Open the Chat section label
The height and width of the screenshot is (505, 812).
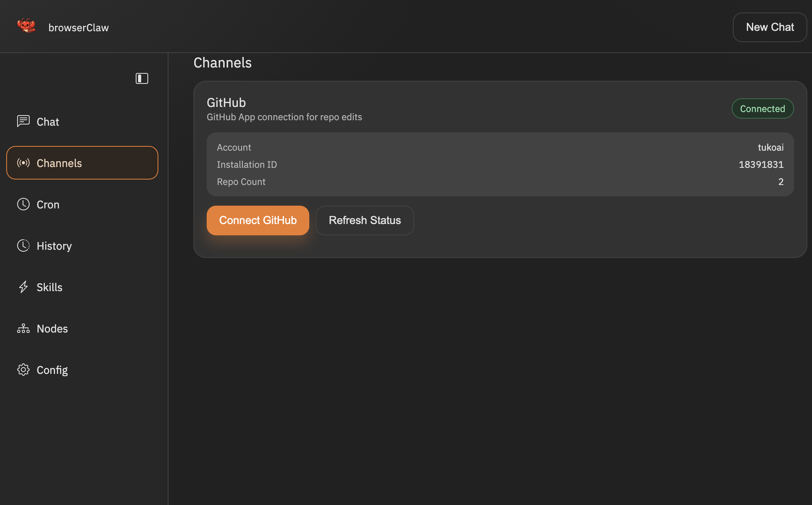coord(48,122)
